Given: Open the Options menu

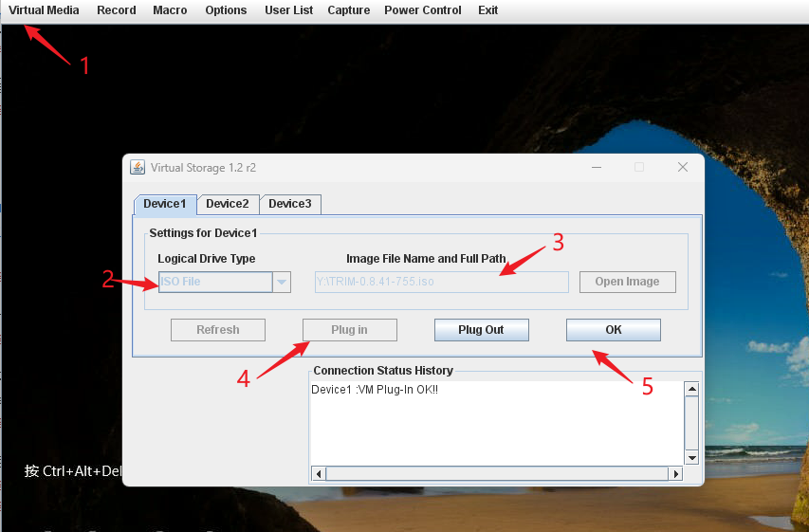Looking at the screenshot, I should tap(226, 10).
